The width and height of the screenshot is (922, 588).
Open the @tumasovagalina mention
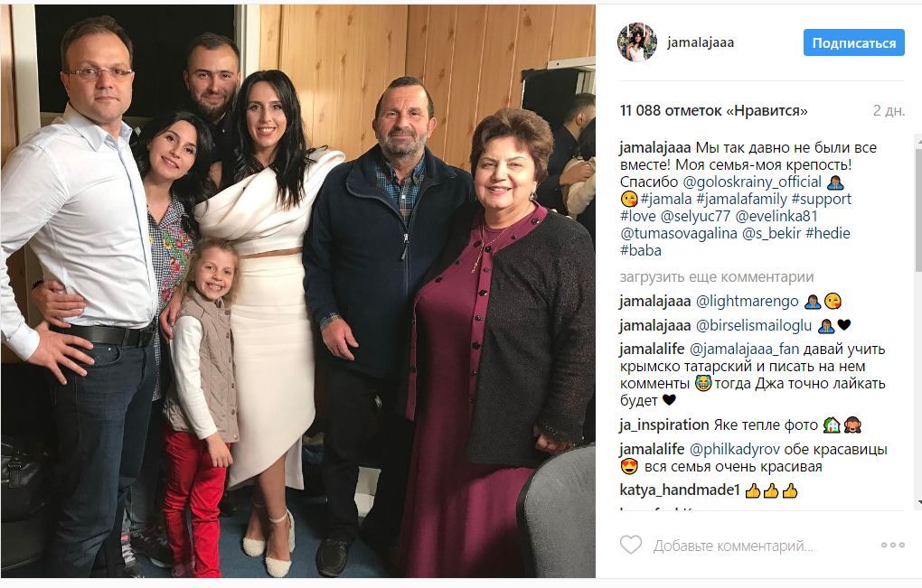point(679,233)
